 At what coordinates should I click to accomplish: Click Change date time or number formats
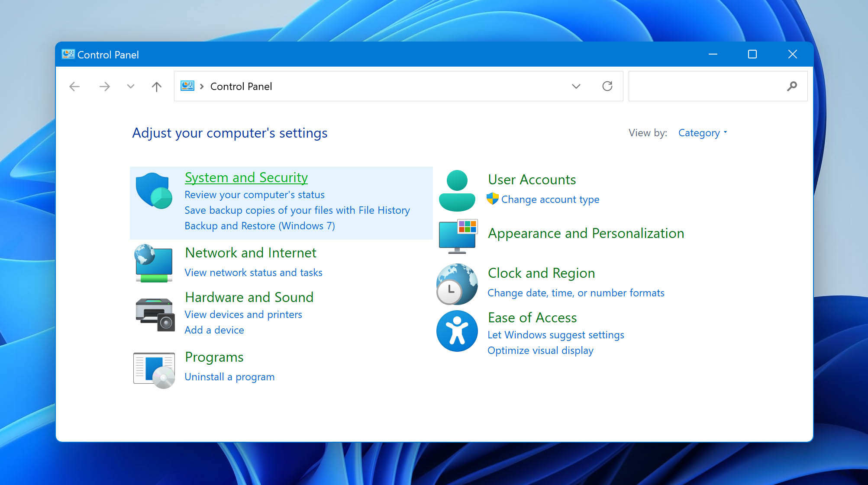pyautogui.click(x=575, y=292)
